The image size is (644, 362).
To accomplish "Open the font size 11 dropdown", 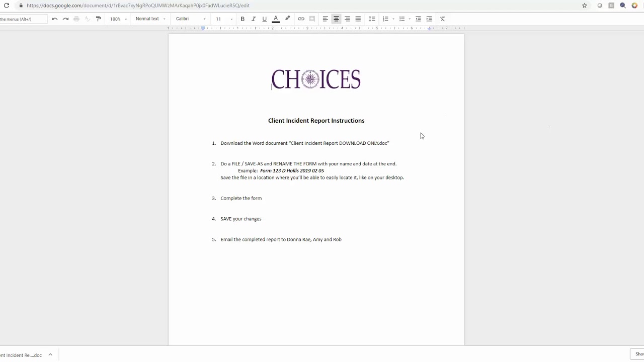I will pos(224,19).
